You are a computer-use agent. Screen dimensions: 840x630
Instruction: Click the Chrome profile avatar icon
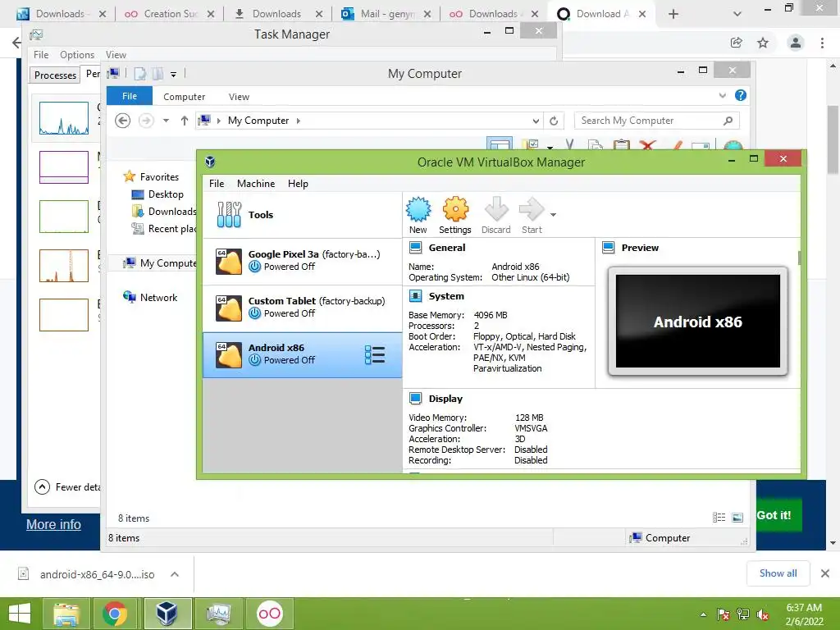[x=796, y=43]
